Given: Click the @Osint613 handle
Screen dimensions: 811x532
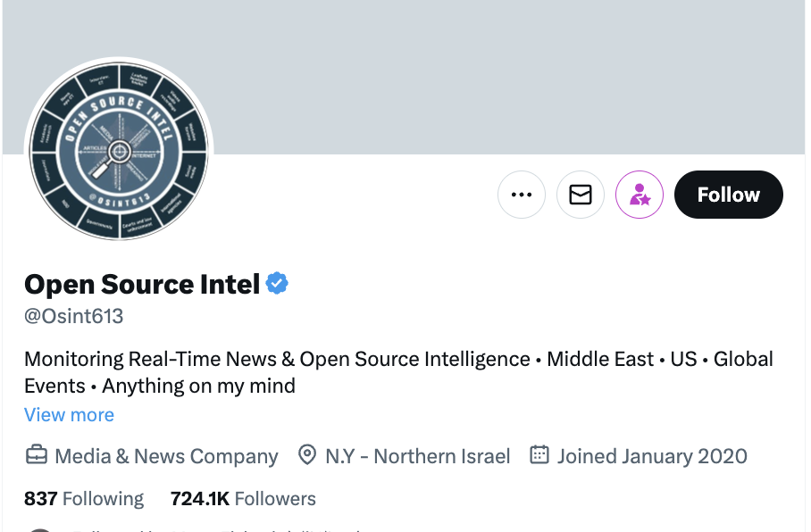Looking at the screenshot, I should 73,316.
